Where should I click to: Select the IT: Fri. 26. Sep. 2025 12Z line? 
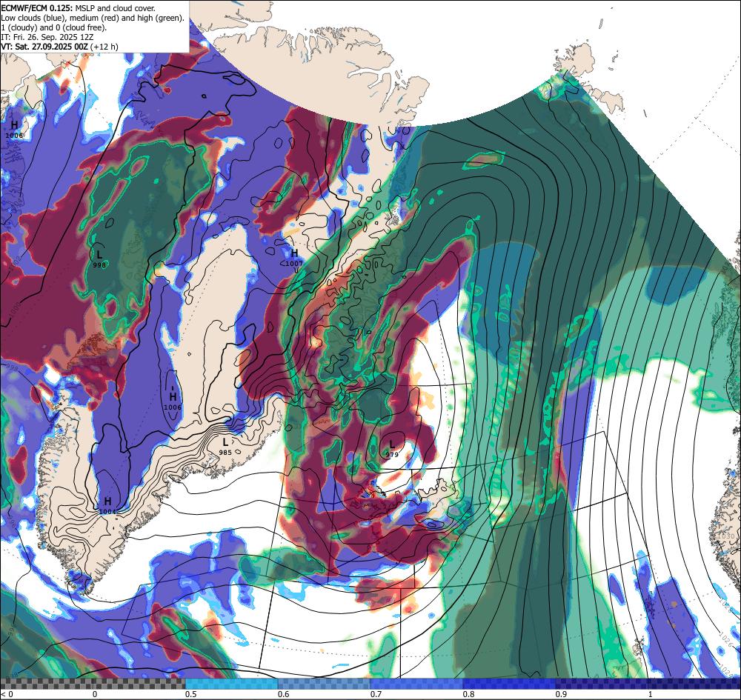pos(47,37)
